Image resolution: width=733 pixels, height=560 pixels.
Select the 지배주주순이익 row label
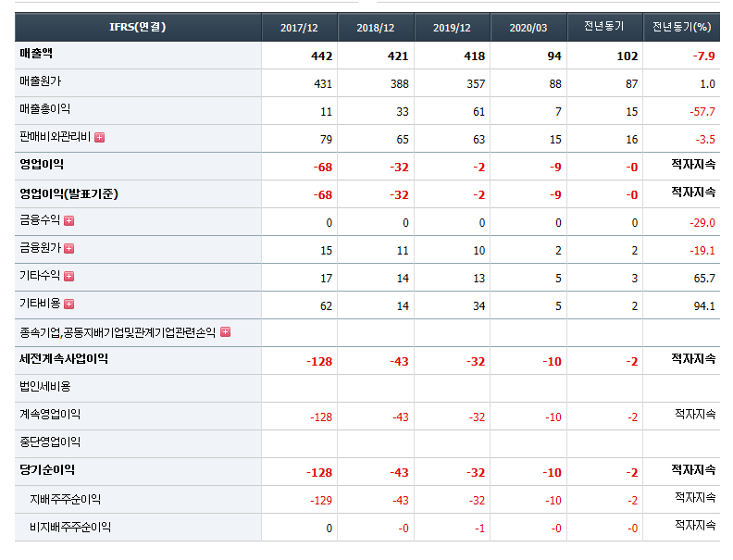(66, 500)
